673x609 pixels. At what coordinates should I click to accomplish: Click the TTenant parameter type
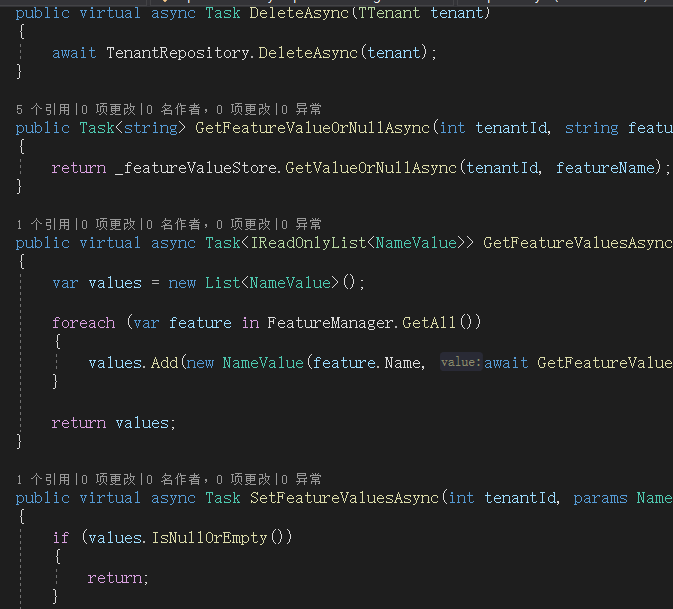(x=389, y=13)
